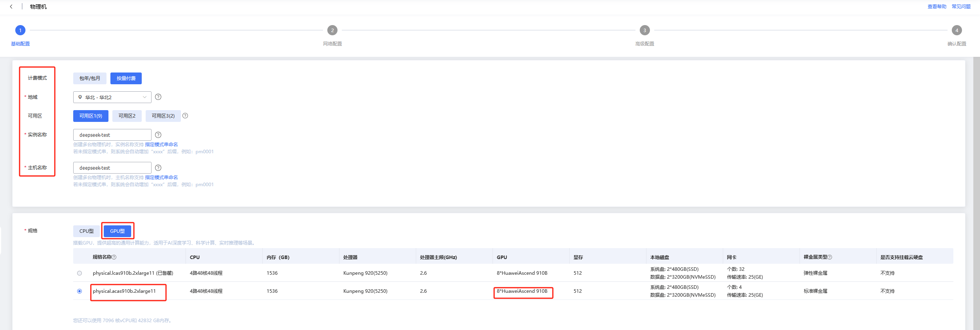Open help icon beside host name field

tap(158, 168)
